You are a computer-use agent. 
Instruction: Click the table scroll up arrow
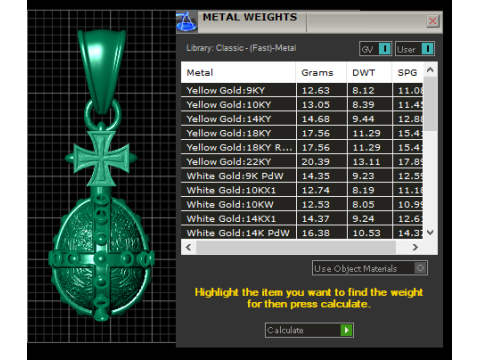click(430, 70)
